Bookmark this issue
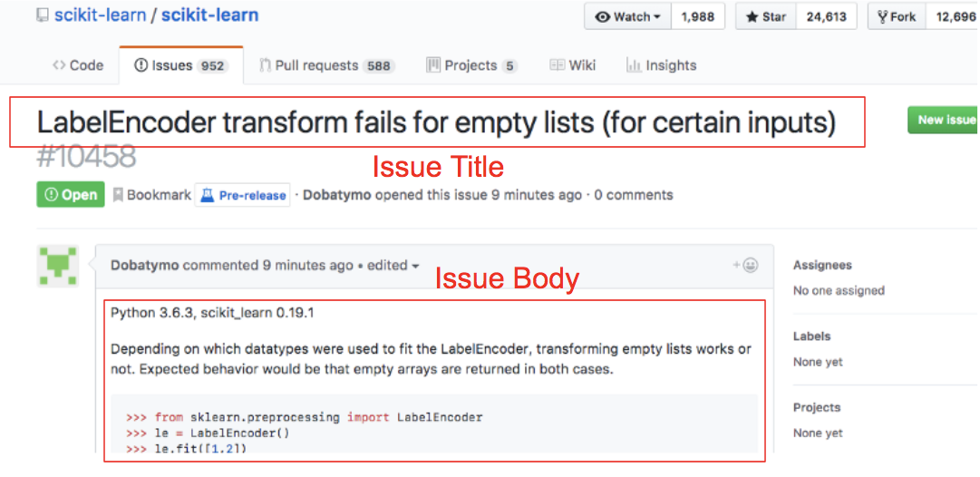 click(x=152, y=195)
